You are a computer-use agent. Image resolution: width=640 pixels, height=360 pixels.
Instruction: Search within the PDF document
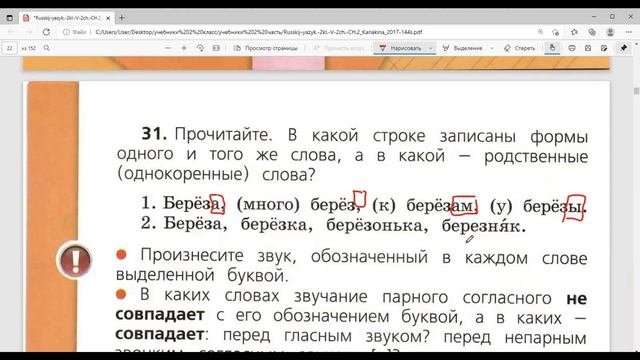[x=47, y=48]
